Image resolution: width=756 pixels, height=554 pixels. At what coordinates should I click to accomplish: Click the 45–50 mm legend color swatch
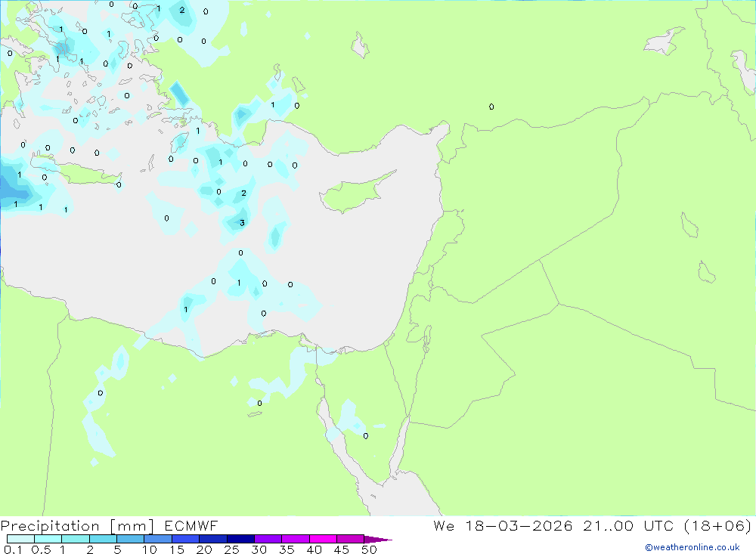351,539
